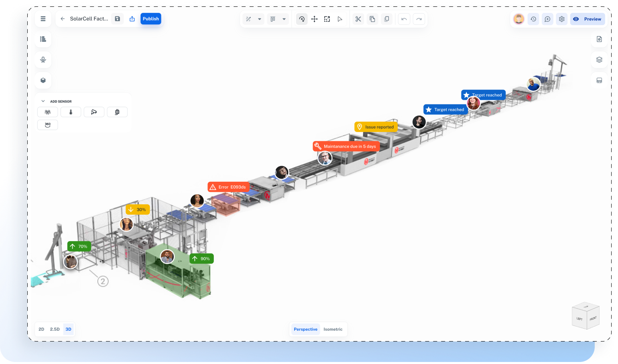
Task: Choose Perspective camera projection
Action: click(x=305, y=329)
